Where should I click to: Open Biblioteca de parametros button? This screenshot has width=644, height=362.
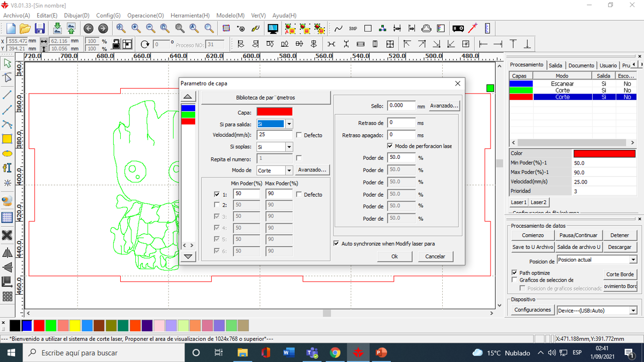pyautogui.click(x=266, y=98)
